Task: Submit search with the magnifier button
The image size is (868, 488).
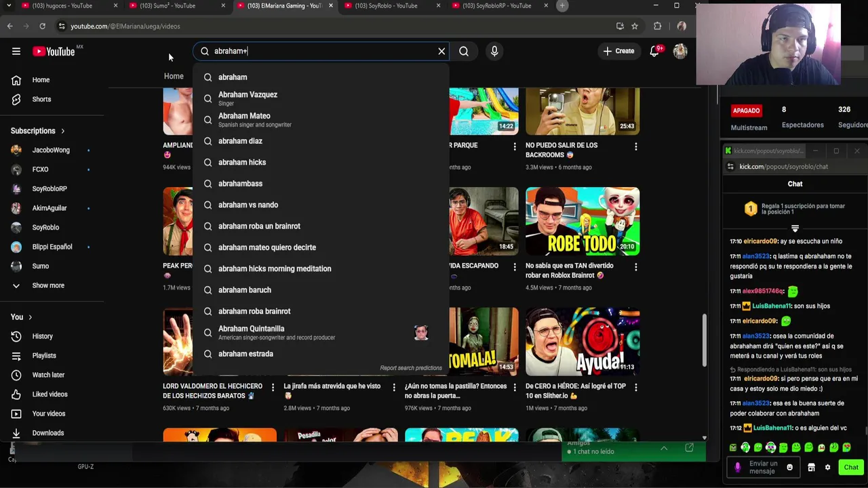Action: [x=464, y=51]
